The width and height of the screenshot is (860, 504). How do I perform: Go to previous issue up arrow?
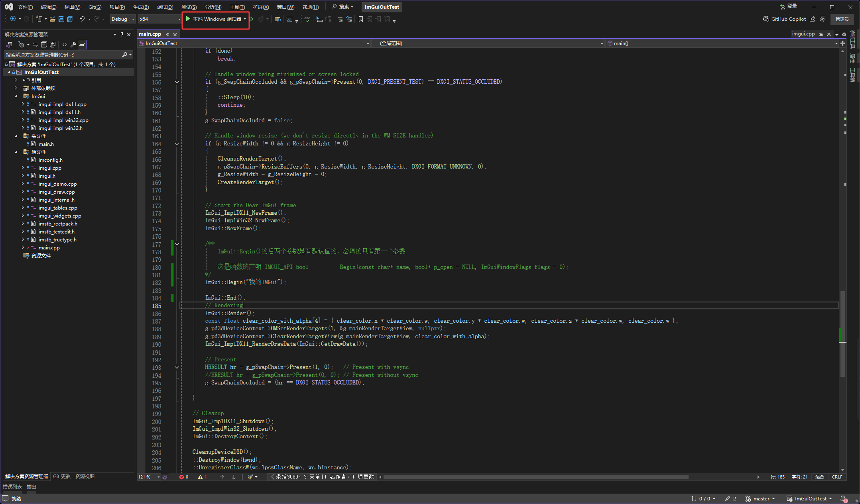222,477
